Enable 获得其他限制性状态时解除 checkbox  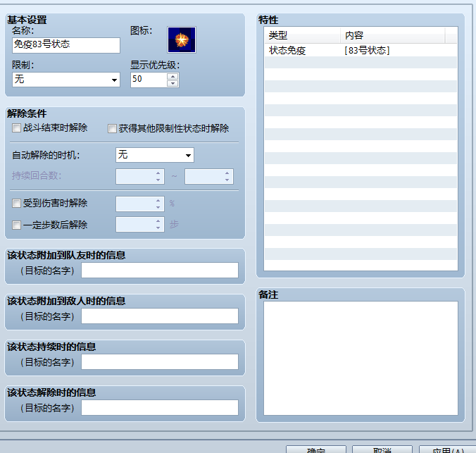point(112,128)
